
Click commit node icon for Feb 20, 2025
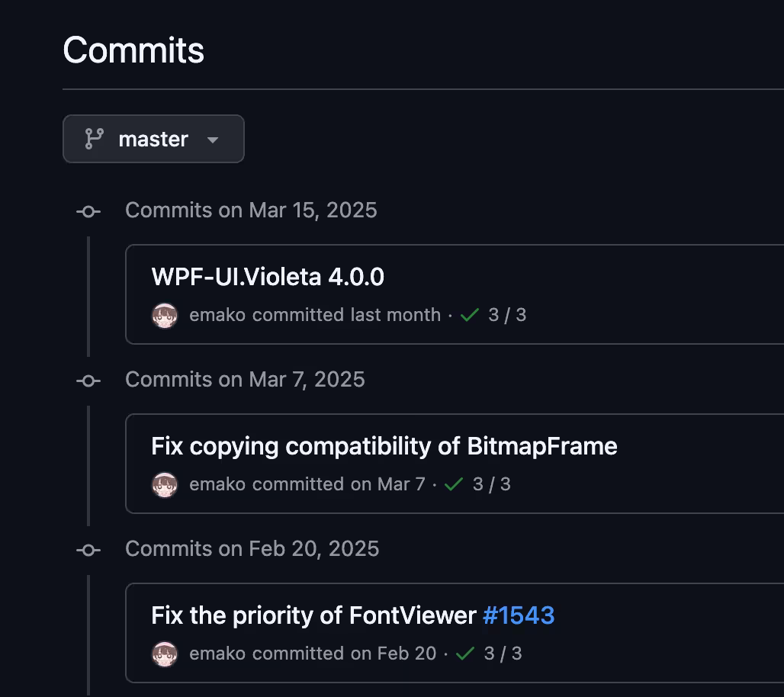tap(88, 550)
